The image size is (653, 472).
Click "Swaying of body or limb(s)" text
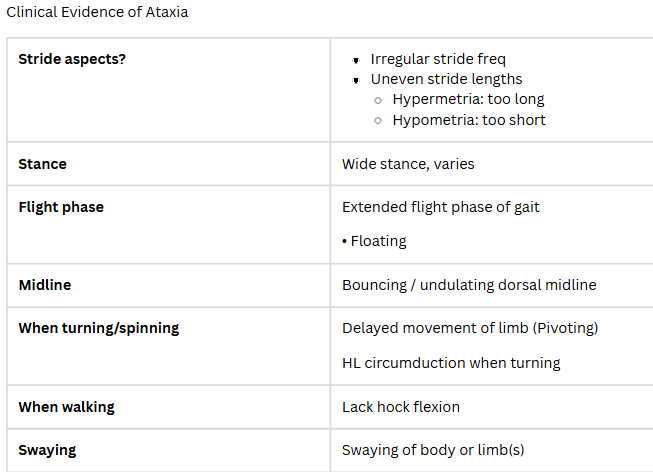coord(433,450)
